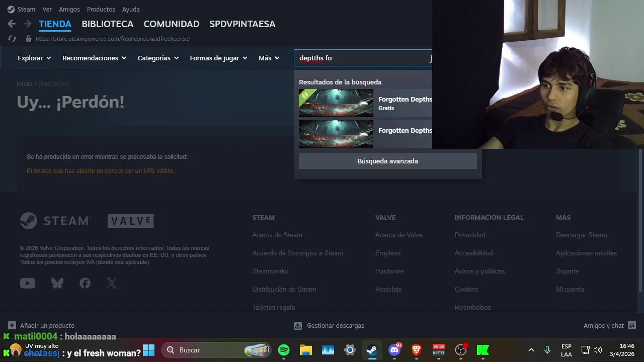Open Discord from the taskbar

[x=394, y=350]
